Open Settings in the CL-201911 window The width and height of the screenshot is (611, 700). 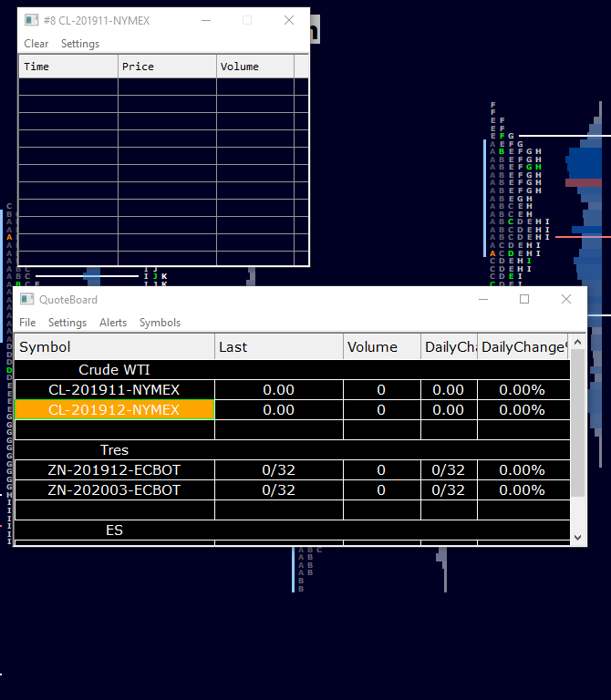80,44
